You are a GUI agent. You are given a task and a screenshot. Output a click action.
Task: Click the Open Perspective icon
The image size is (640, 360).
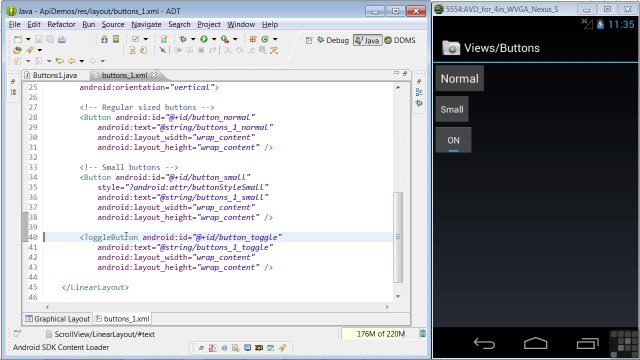(x=309, y=40)
